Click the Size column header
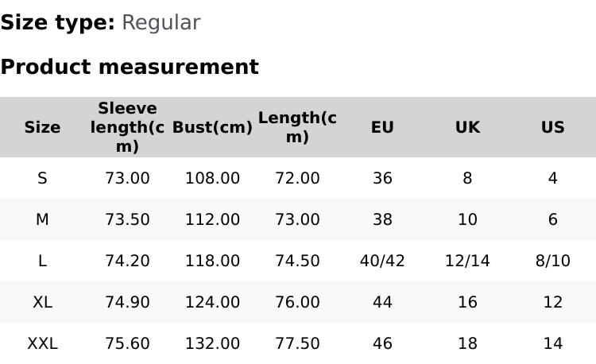The image size is (596, 364). point(42,127)
